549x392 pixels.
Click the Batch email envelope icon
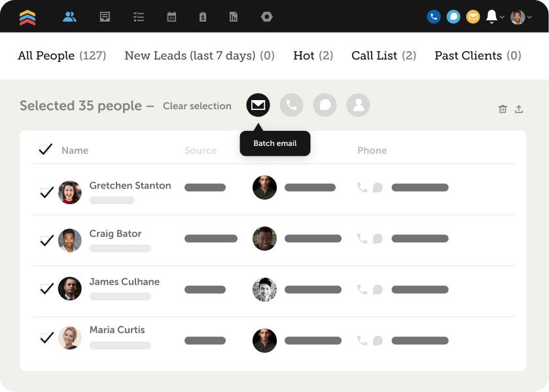click(x=258, y=105)
